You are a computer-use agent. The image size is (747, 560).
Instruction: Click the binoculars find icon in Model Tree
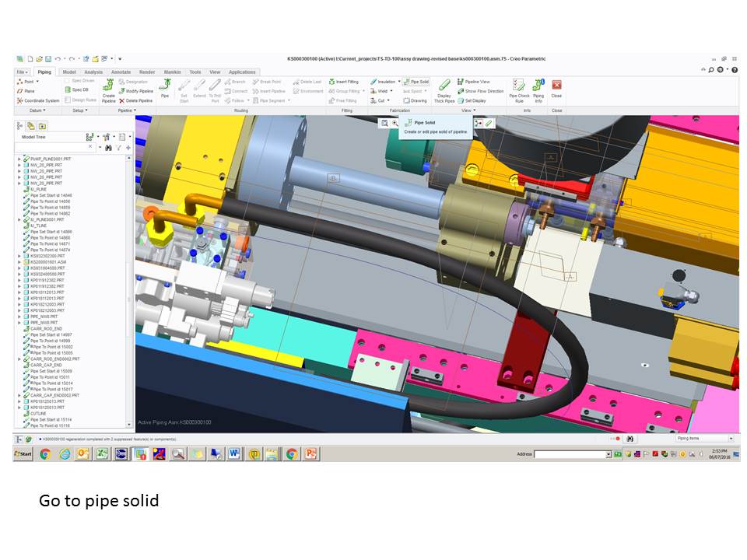pos(109,148)
